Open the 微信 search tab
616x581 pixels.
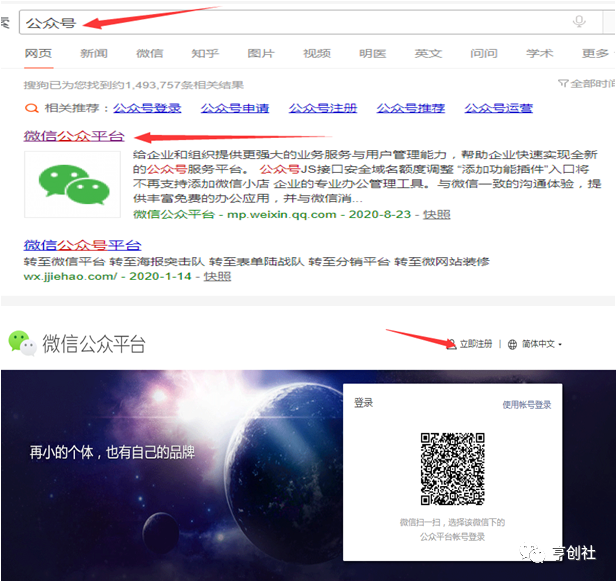coord(150,53)
